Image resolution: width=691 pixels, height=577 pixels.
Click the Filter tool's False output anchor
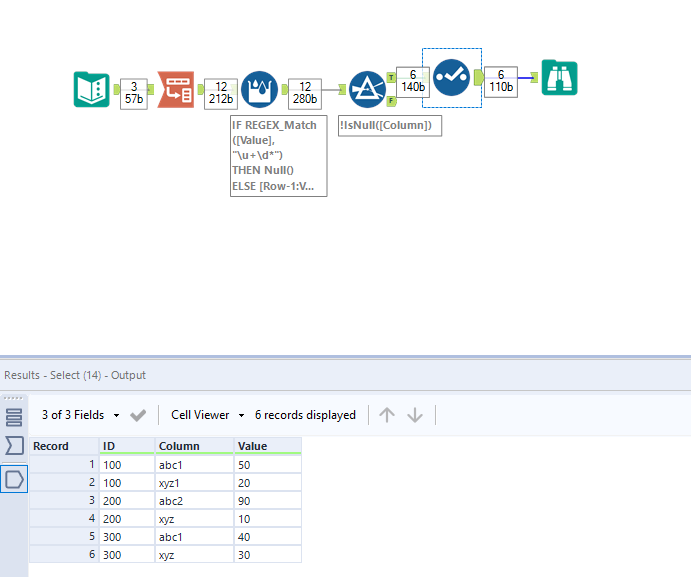(390, 102)
